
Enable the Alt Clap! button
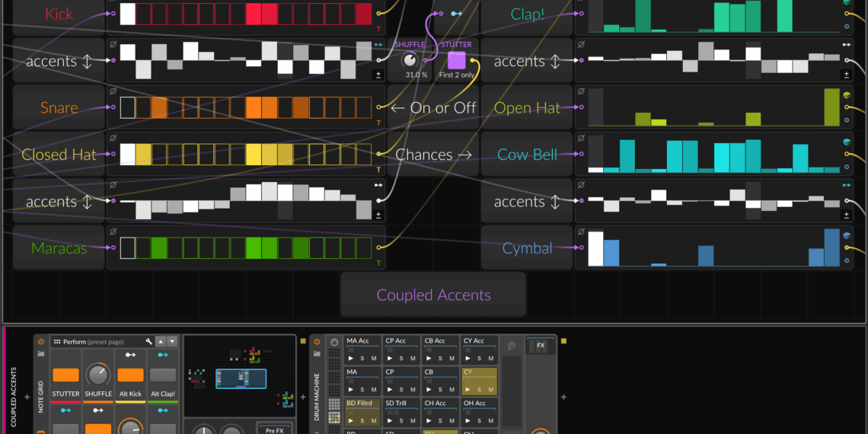[162, 375]
